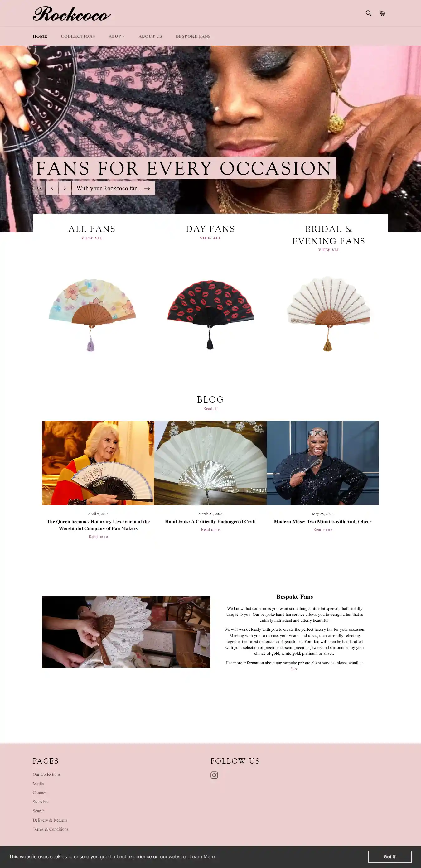Advance to next slide arrow
The width and height of the screenshot is (421, 868).
pyautogui.click(x=65, y=188)
